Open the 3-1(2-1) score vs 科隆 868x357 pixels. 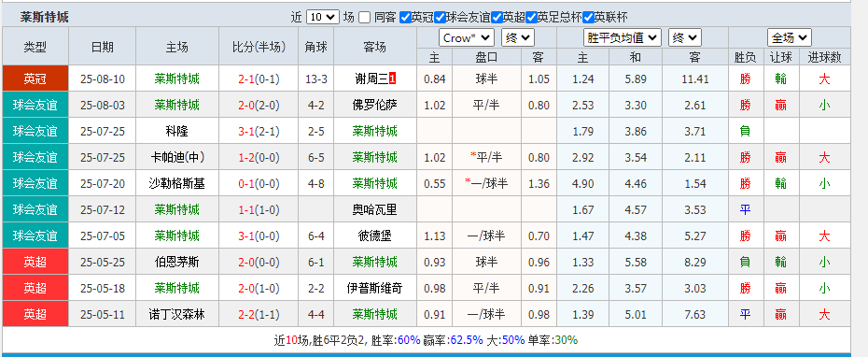[259, 132]
